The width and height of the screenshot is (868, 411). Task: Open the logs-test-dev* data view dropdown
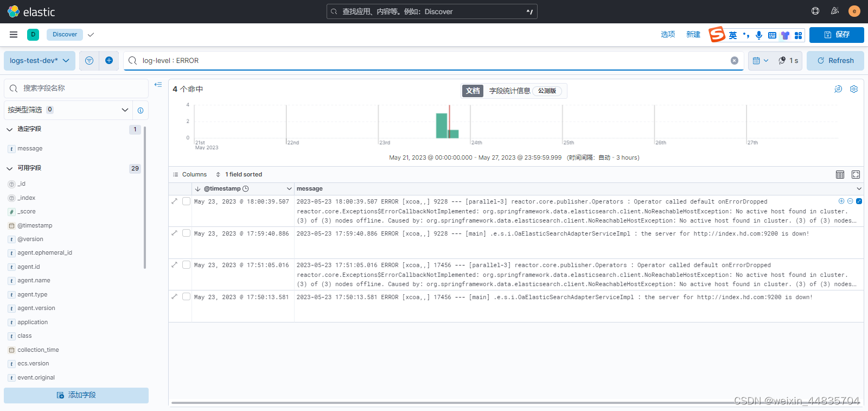[40, 60]
